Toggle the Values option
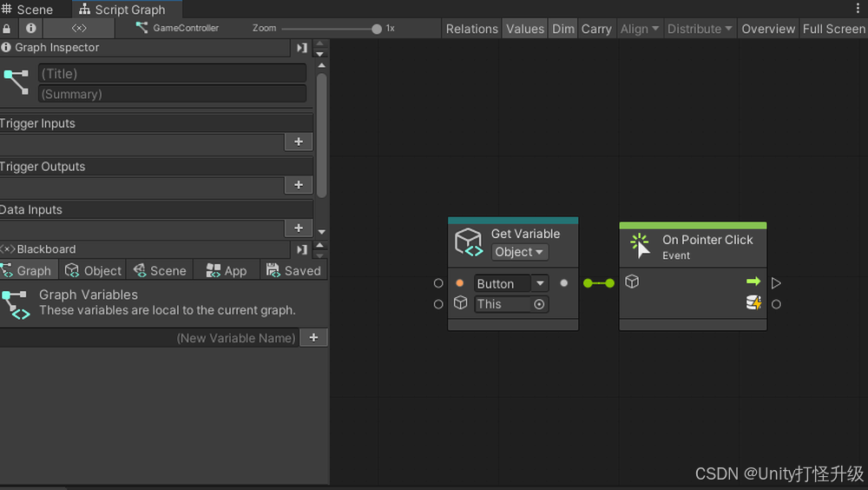 coord(525,29)
